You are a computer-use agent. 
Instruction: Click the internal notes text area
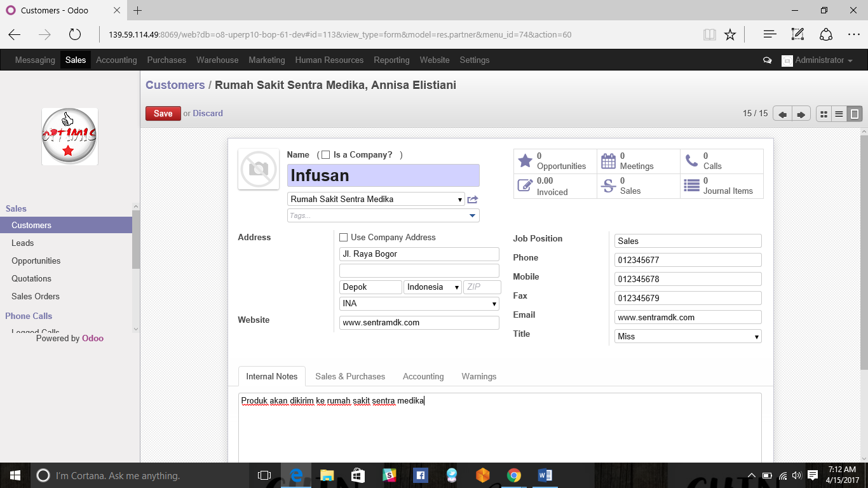click(500, 428)
